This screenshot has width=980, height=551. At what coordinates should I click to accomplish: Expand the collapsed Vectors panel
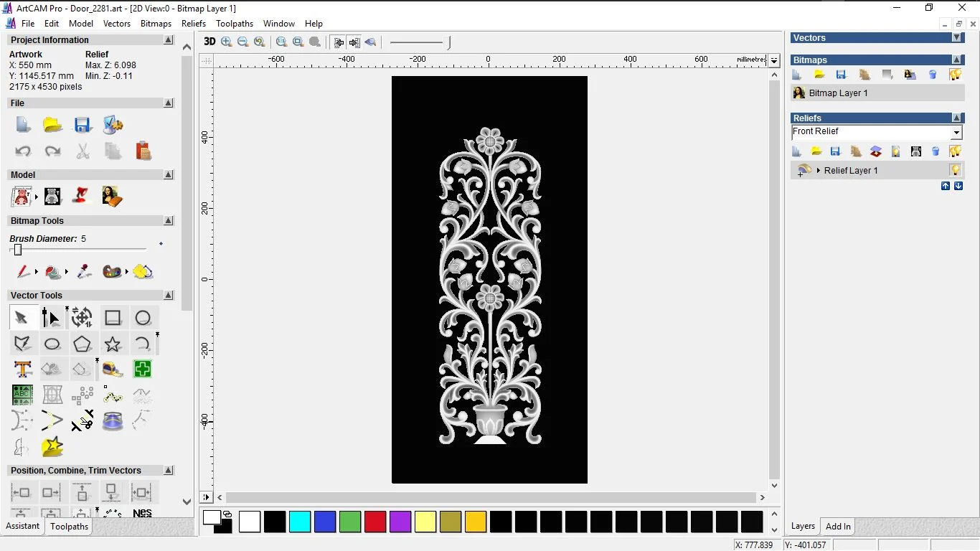(956, 38)
